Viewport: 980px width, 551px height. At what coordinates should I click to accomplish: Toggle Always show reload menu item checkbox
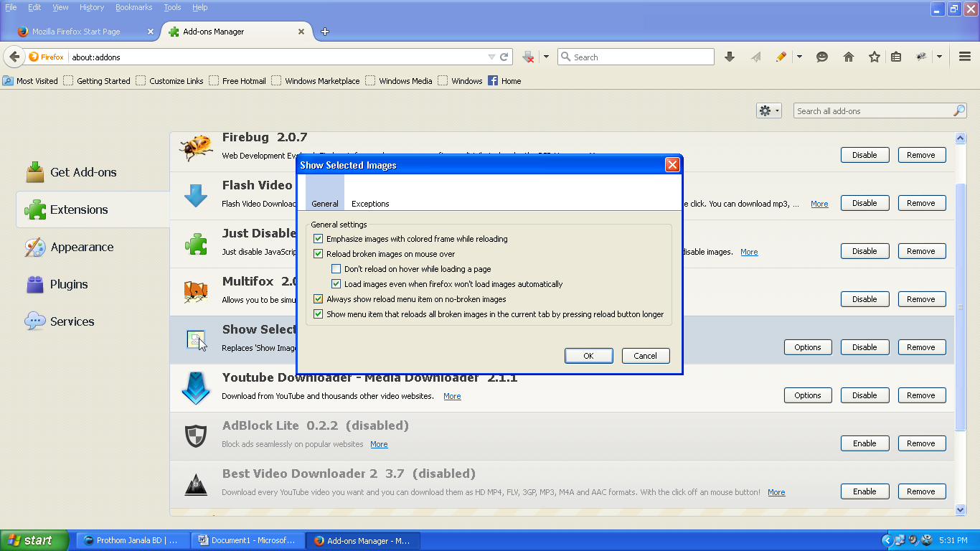tap(319, 299)
